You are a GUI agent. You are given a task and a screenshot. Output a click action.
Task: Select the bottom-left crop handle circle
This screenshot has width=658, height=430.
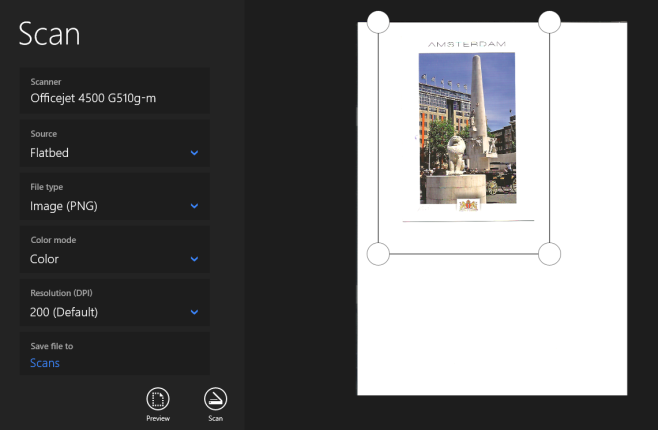(x=378, y=254)
